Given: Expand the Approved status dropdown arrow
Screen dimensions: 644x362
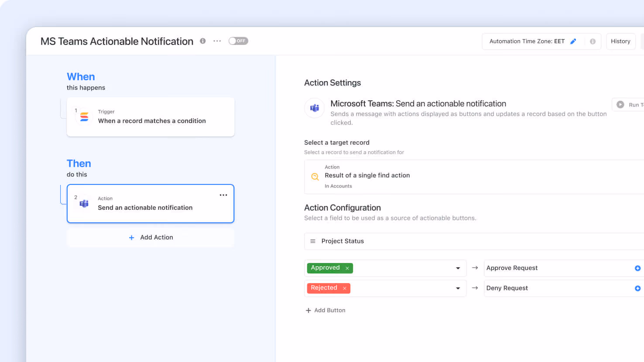Looking at the screenshot, I should coord(458,268).
